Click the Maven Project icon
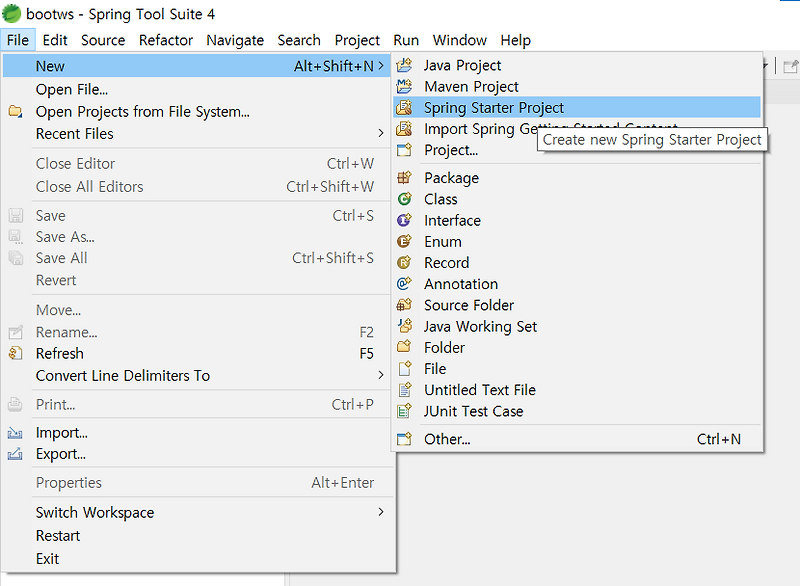 (404, 87)
